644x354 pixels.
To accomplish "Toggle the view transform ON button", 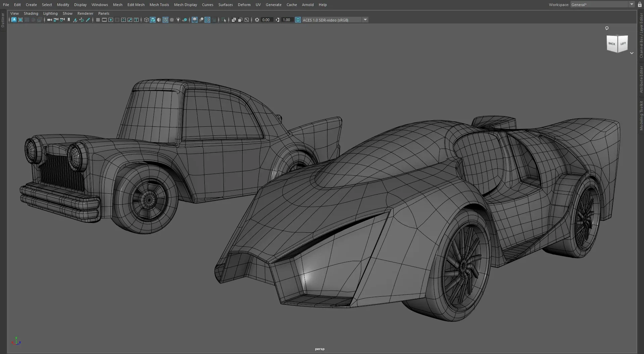I will pyautogui.click(x=298, y=20).
